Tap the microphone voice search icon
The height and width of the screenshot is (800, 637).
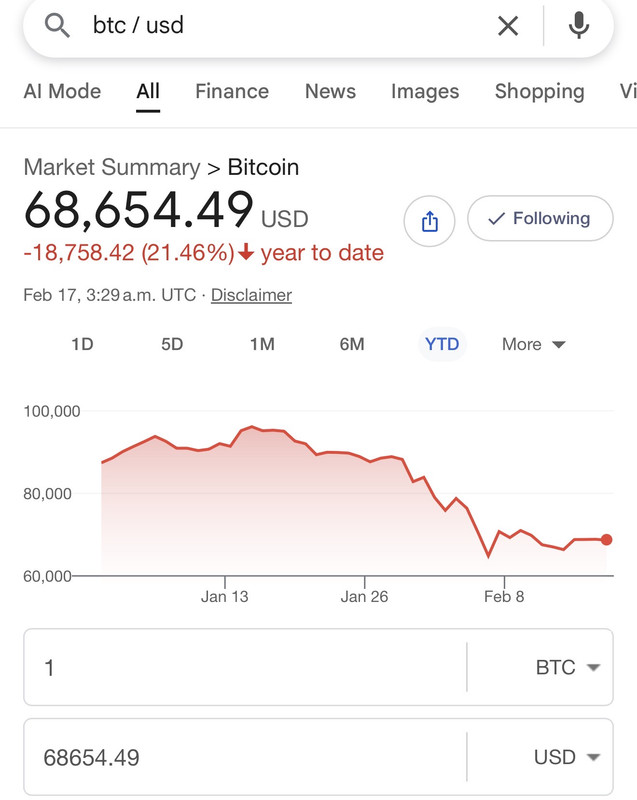579,26
